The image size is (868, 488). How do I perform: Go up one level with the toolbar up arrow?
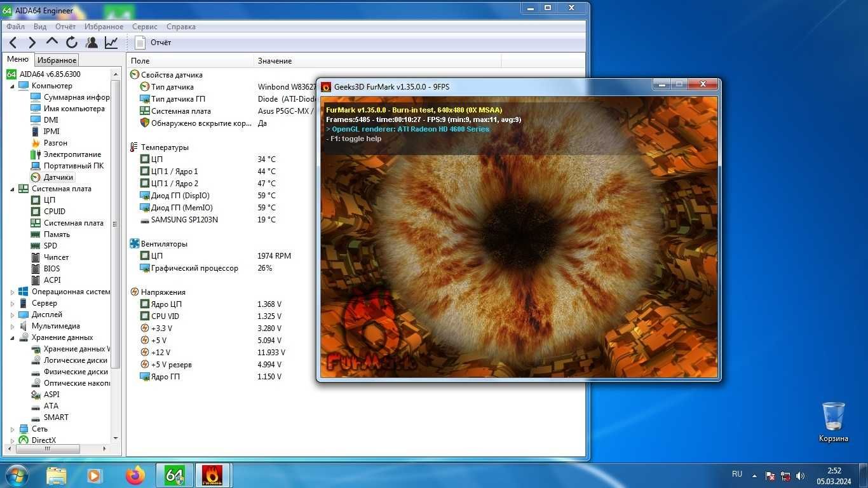52,42
